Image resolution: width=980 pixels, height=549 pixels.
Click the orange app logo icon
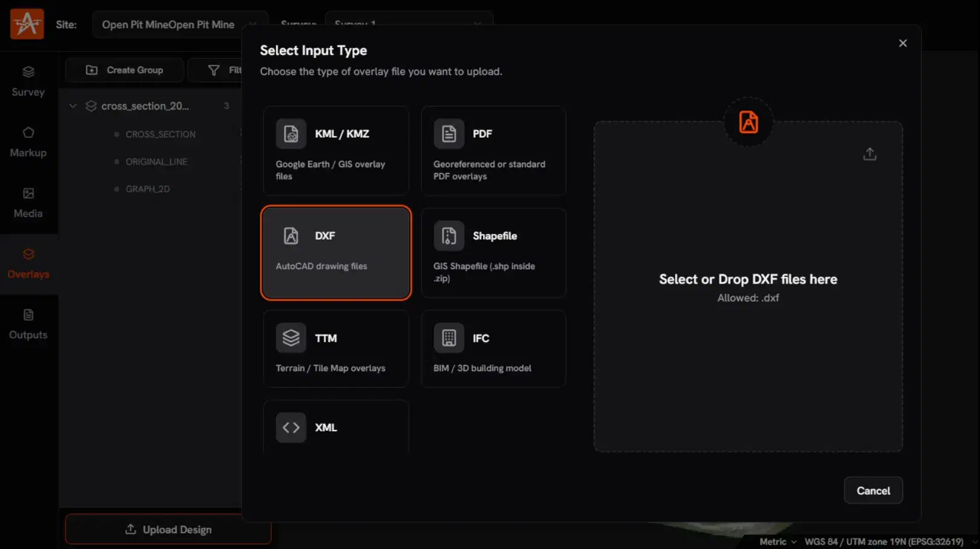(27, 24)
